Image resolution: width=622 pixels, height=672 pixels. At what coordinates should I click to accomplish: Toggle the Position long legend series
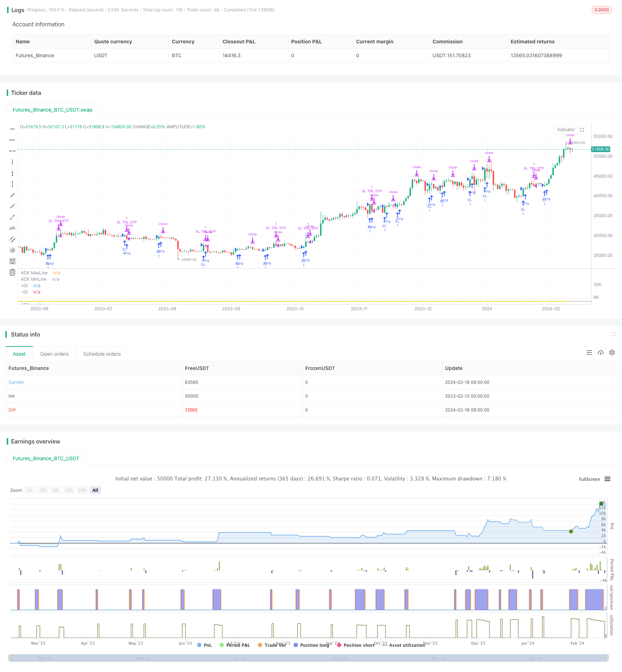pos(312,645)
